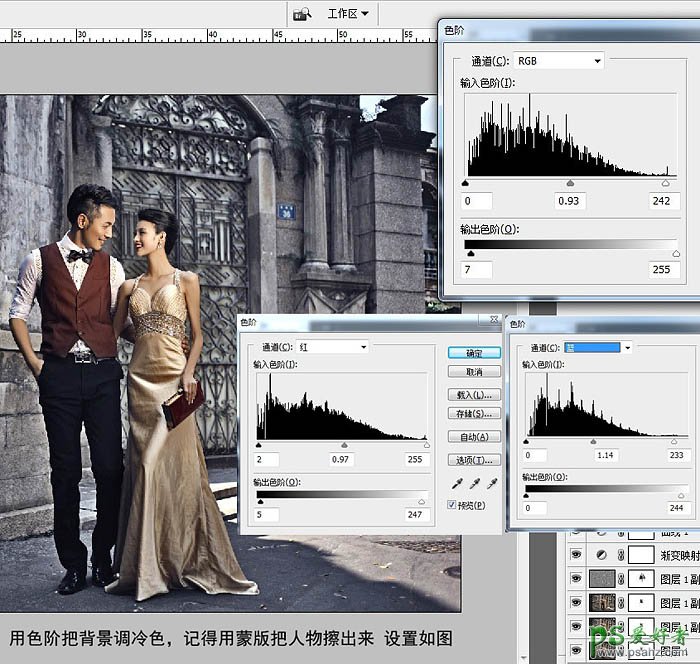The width and height of the screenshot is (700, 664).
Task: Pick the white point eyedropper
Action: 491,485
